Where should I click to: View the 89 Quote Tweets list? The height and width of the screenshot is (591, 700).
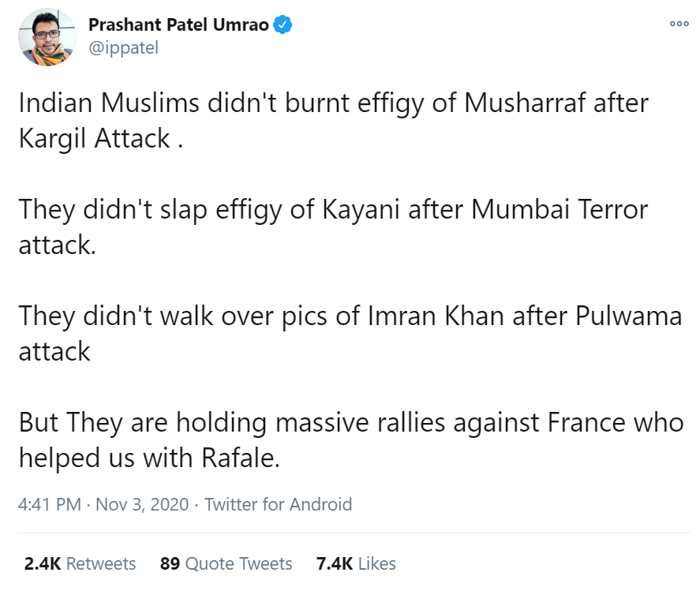(x=226, y=563)
